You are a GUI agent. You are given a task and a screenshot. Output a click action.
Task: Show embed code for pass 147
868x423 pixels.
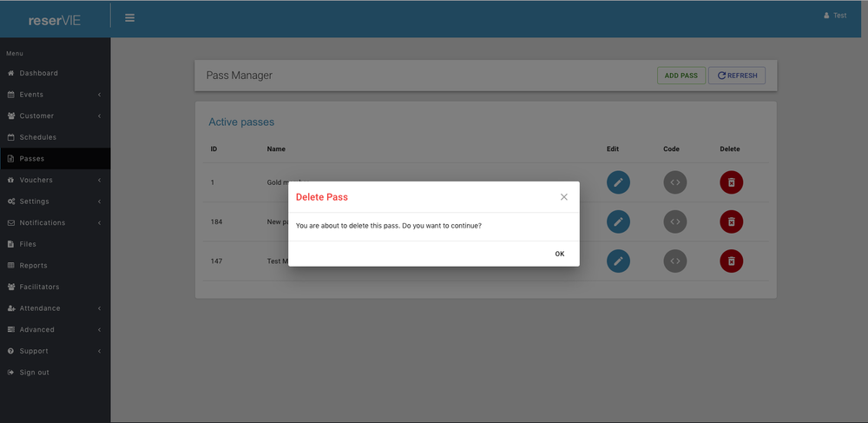(x=674, y=261)
